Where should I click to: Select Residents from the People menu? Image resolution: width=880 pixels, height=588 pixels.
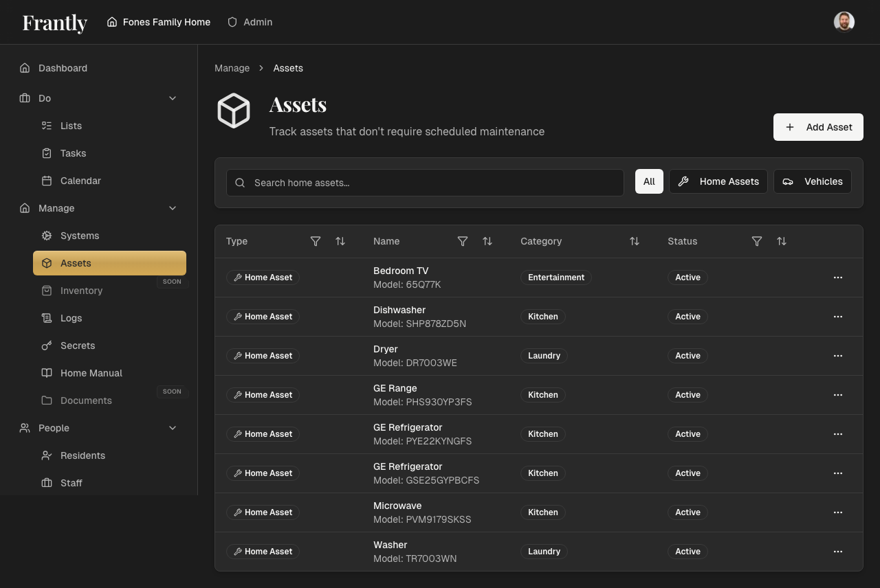click(83, 455)
